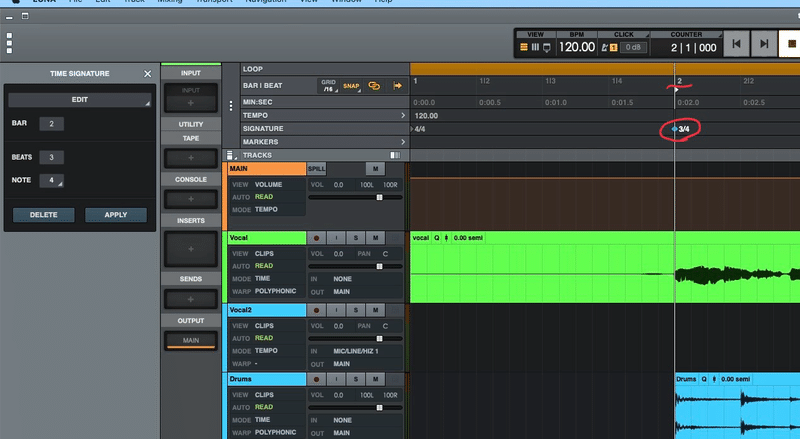Click the TAPE plus slot

191,158
